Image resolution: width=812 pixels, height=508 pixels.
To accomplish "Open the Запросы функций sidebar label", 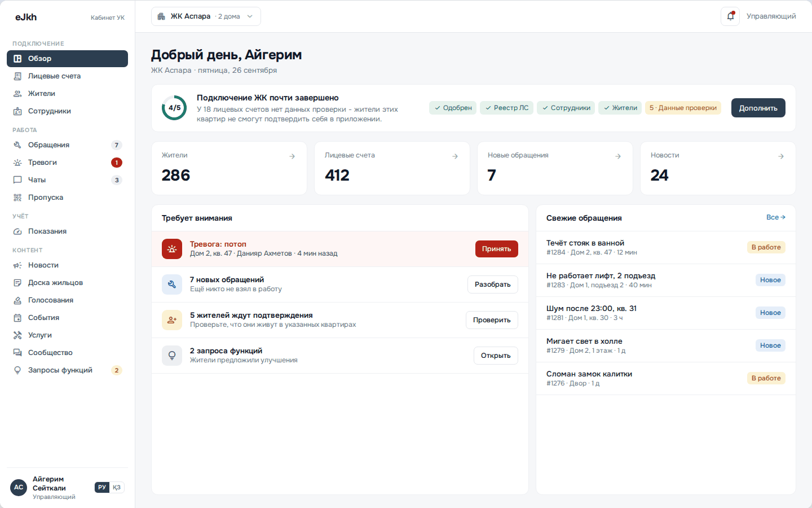I will tap(60, 370).
